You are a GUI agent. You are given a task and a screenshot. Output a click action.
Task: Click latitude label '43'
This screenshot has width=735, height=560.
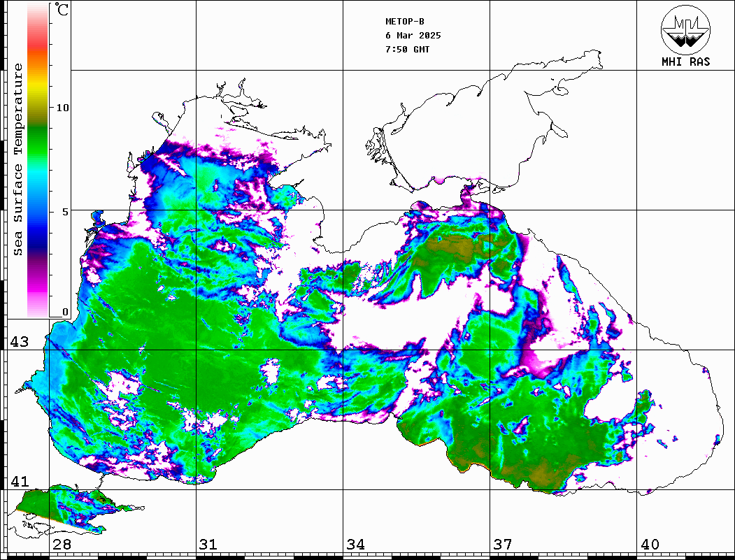[x=19, y=342]
